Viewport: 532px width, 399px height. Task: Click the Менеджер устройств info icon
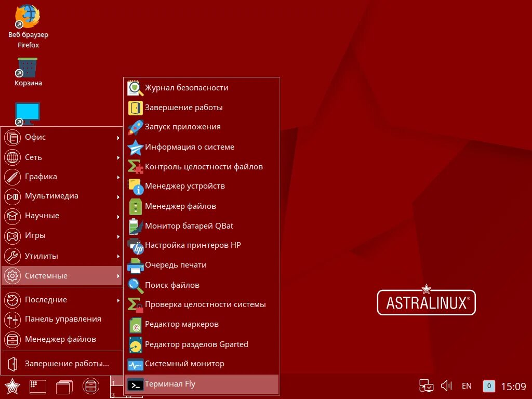click(x=135, y=187)
